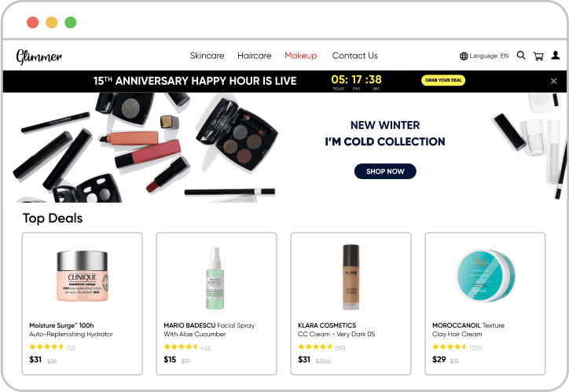Click the Glimmer logo
The width and height of the screenshot is (569, 392).
[x=39, y=57]
